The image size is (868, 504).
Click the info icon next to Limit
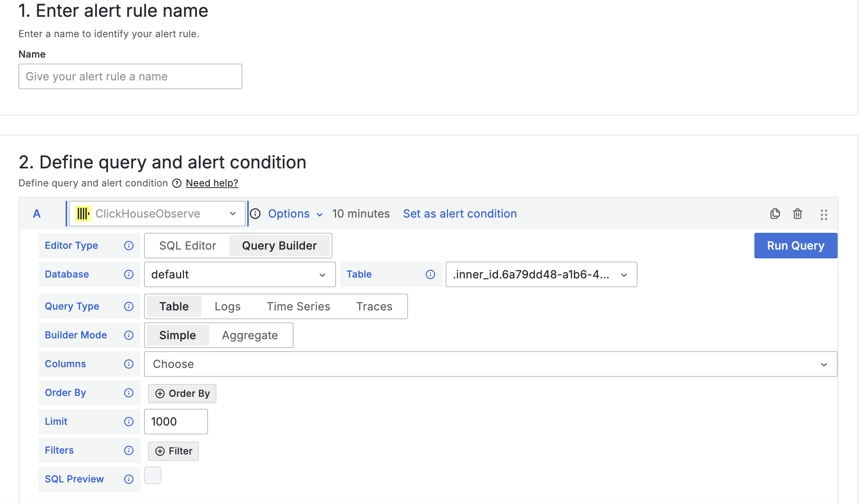[129, 422]
